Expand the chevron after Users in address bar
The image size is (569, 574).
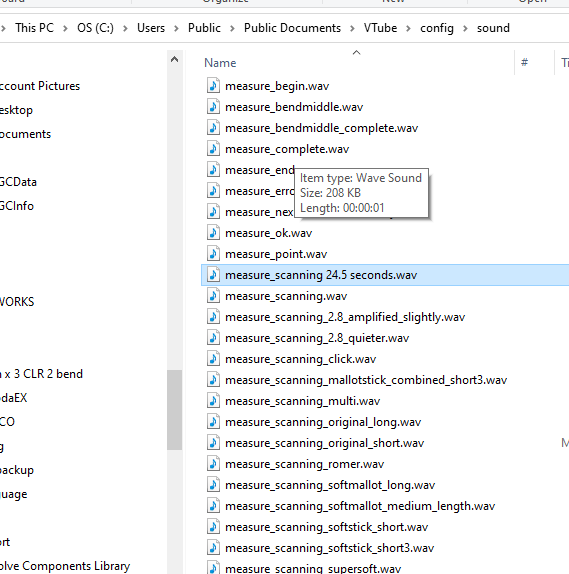[x=176, y=28]
